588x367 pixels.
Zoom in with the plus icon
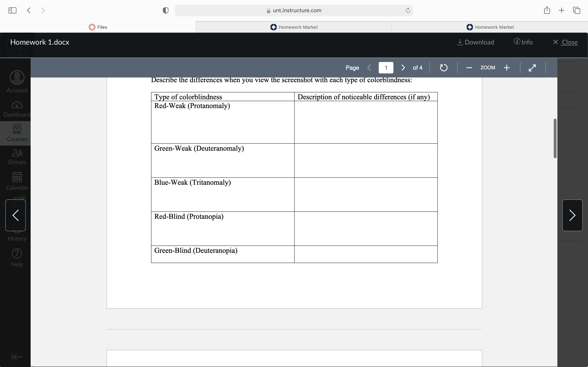pos(507,68)
